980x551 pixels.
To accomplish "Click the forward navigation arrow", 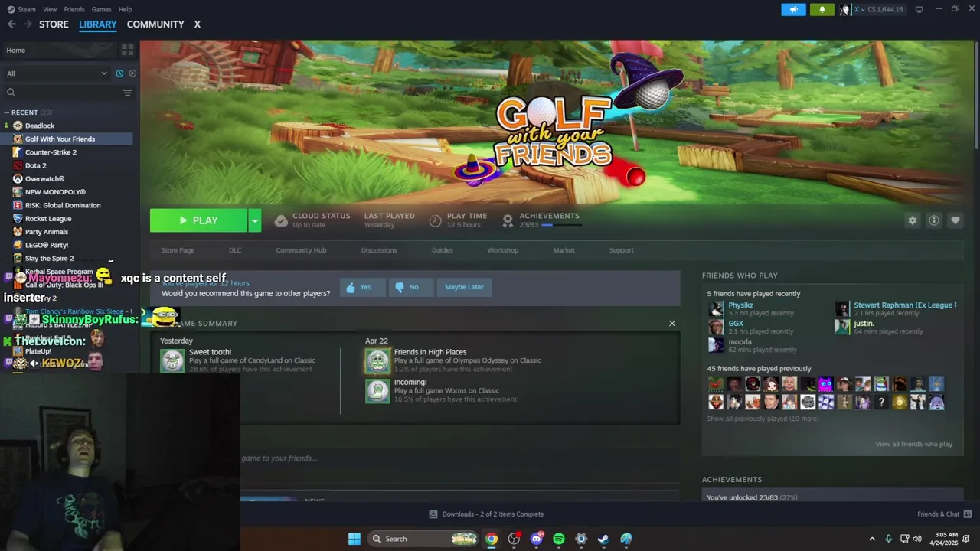I will coord(28,24).
